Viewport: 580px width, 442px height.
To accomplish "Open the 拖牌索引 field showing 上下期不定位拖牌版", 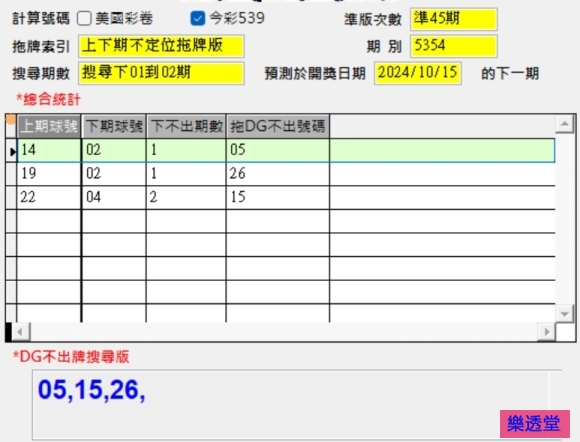I will coord(161,46).
